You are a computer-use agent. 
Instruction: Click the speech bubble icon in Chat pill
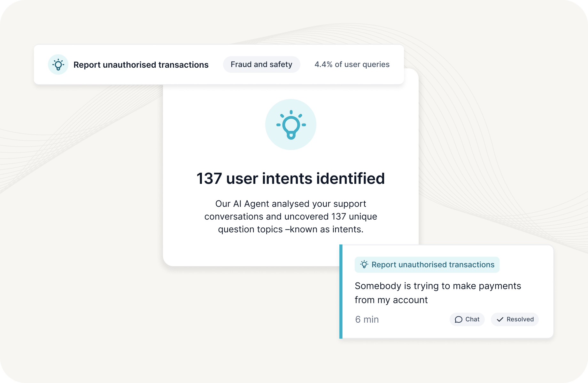[459, 319]
